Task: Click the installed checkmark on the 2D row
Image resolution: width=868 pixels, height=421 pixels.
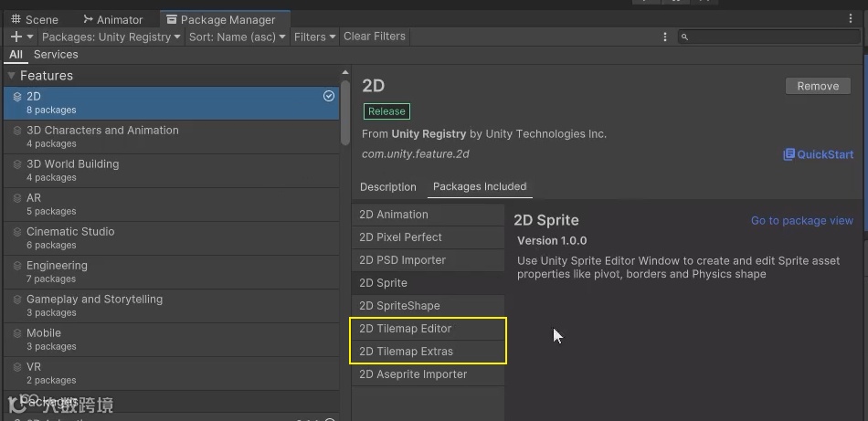Action: [329, 96]
